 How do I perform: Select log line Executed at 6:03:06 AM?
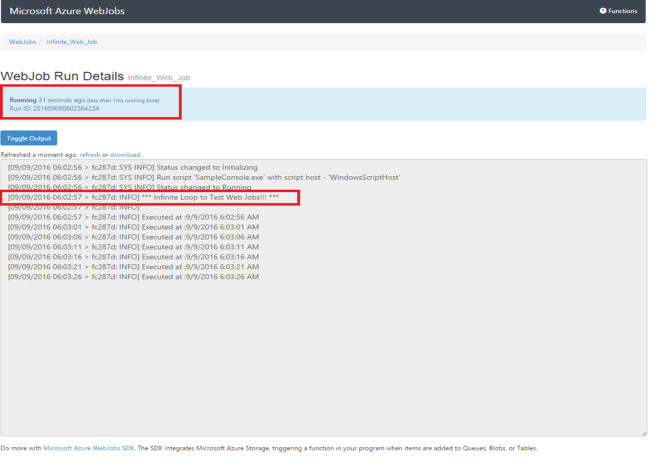[x=133, y=237]
